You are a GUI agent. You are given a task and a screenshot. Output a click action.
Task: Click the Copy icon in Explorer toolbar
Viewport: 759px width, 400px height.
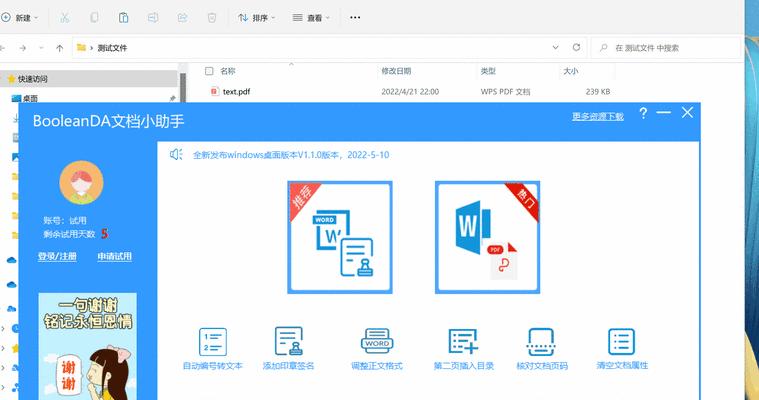coord(94,18)
